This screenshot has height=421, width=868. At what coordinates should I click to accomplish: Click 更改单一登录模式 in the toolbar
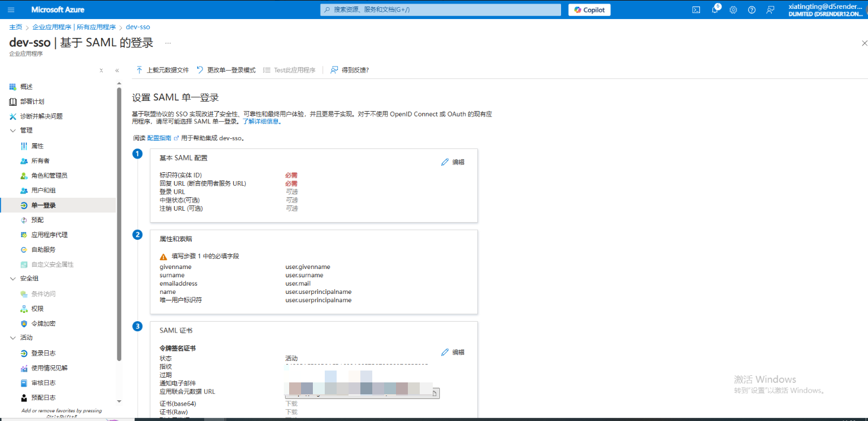226,70
